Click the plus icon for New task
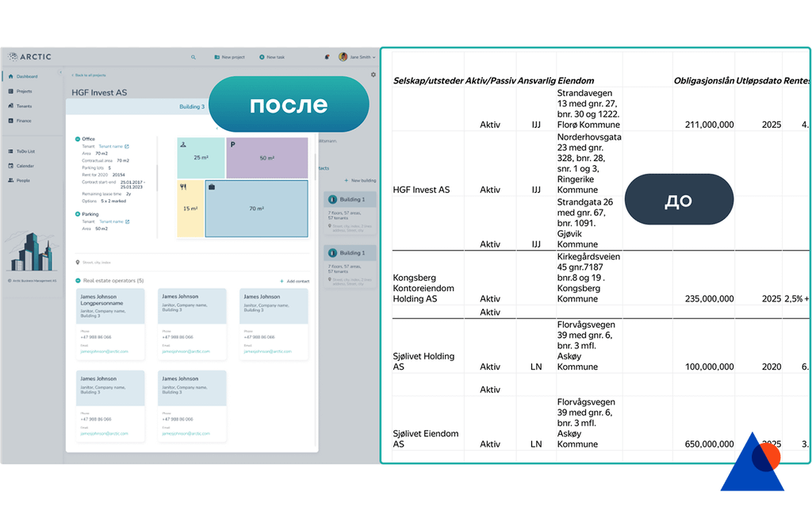The width and height of the screenshot is (812, 511). point(262,57)
